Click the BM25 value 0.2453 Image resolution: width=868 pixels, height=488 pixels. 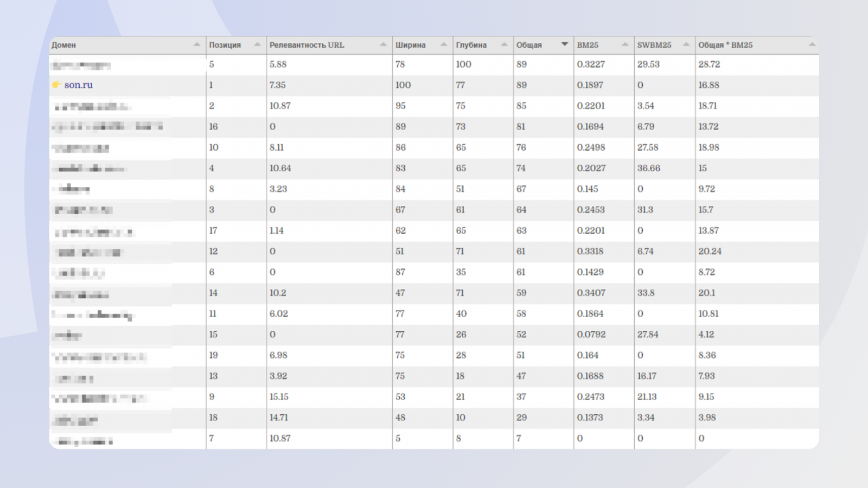pyautogui.click(x=591, y=210)
